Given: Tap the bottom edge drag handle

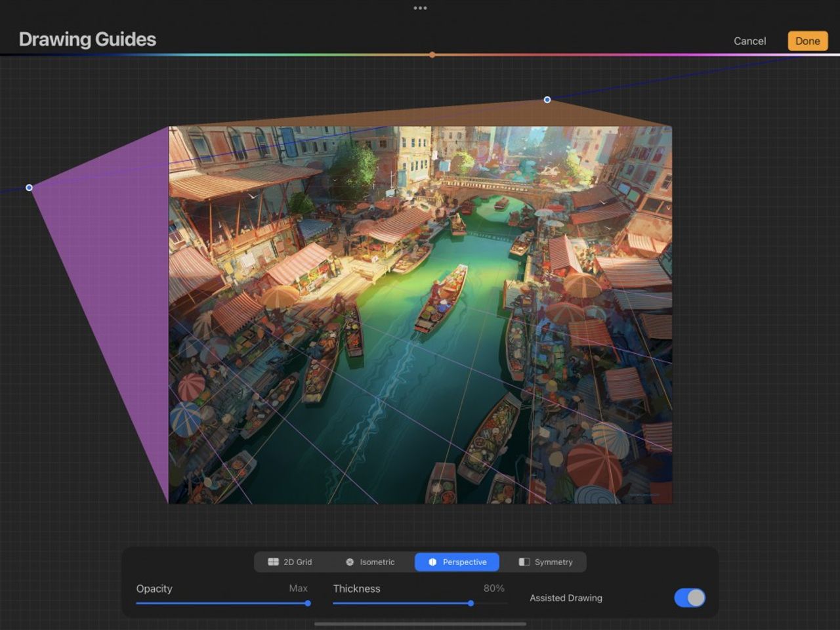Looking at the screenshot, I should (420, 624).
